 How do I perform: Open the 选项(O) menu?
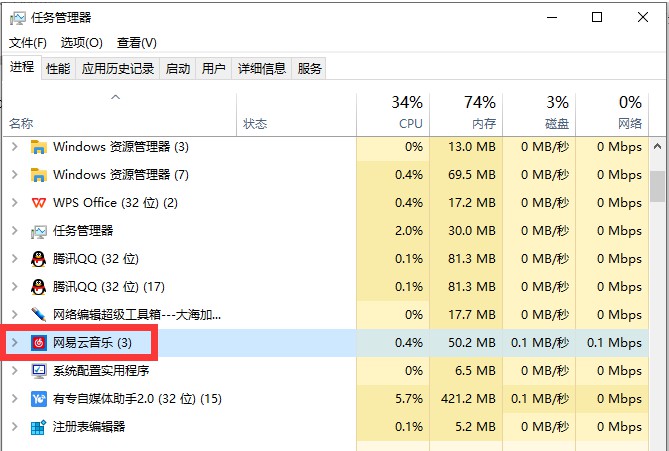pos(81,43)
